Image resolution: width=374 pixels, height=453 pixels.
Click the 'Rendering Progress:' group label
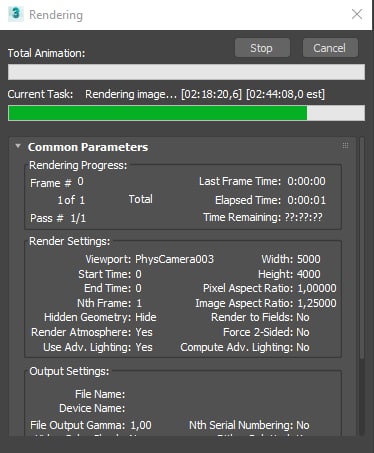click(x=78, y=165)
